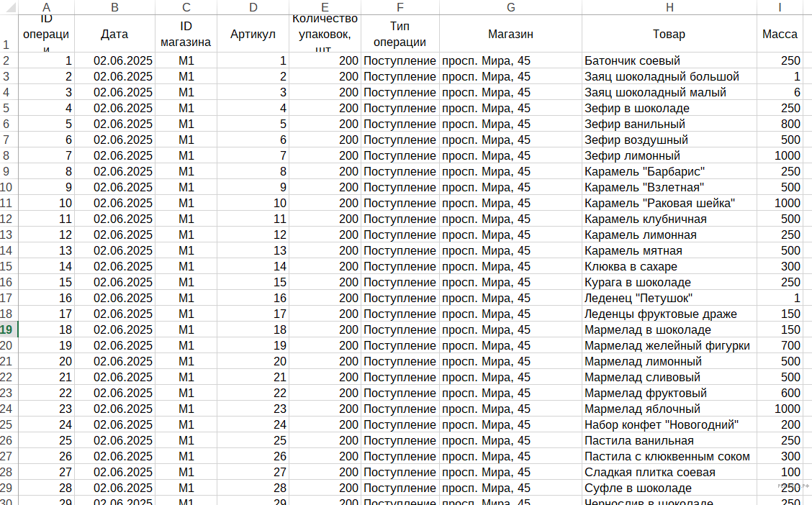Viewport: 812px width, 505px height.
Task: Select cell Зефир лимонный
Action: point(669,155)
